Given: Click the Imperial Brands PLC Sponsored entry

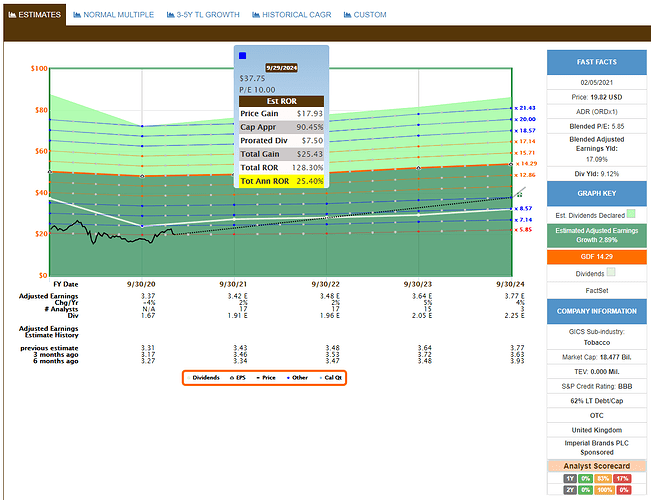Looking at the screenshot, I should [597, 448].
